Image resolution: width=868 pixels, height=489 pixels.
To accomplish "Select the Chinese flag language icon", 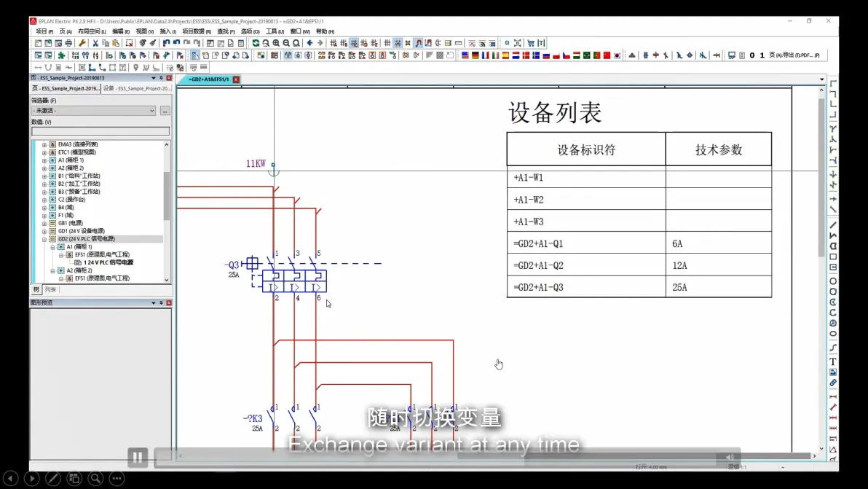I will (607, 55).
